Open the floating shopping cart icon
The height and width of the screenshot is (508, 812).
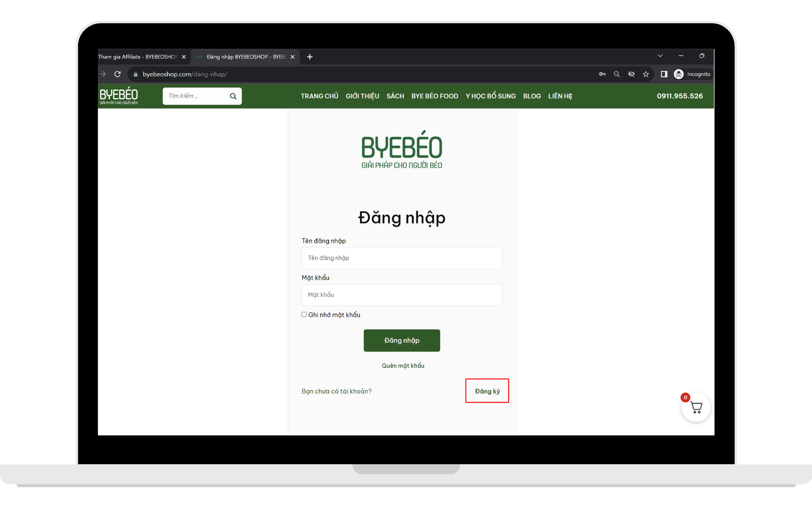[x=696, y=407]
